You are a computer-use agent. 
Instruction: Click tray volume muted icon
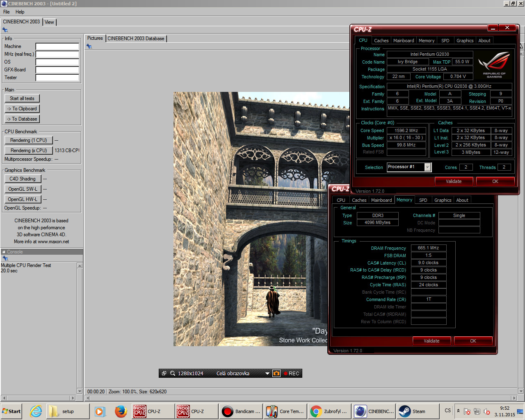point(487,411)
